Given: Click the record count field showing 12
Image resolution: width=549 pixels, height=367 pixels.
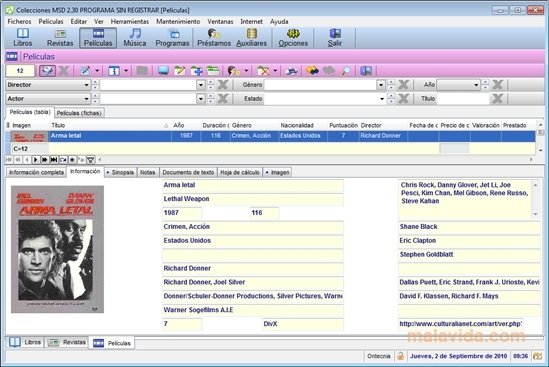Looking at the screenshot, I should pos(20,71).
